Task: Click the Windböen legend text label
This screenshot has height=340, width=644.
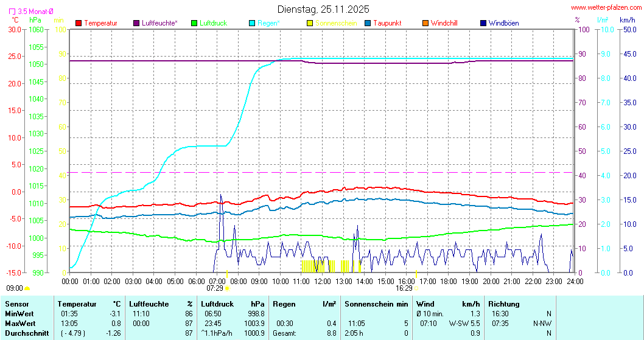Action: click(503, 23)
